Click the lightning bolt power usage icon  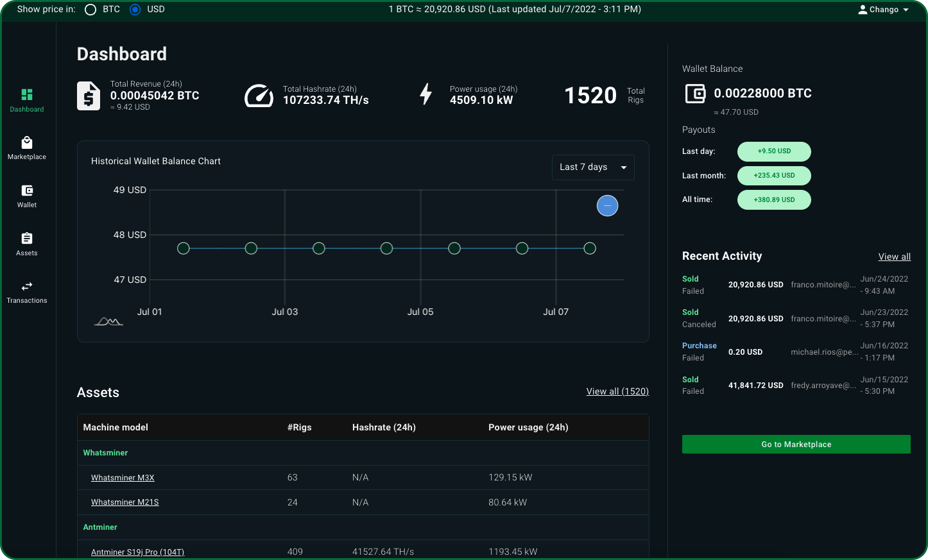point(425,94)
